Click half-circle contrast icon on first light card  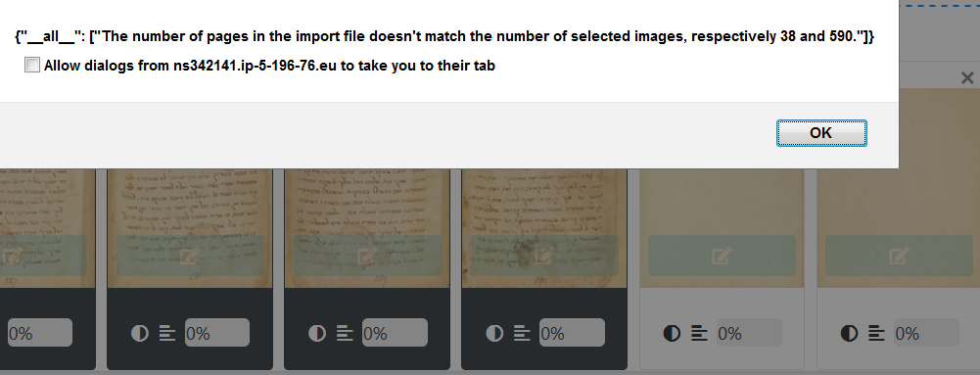pos(672,333)
